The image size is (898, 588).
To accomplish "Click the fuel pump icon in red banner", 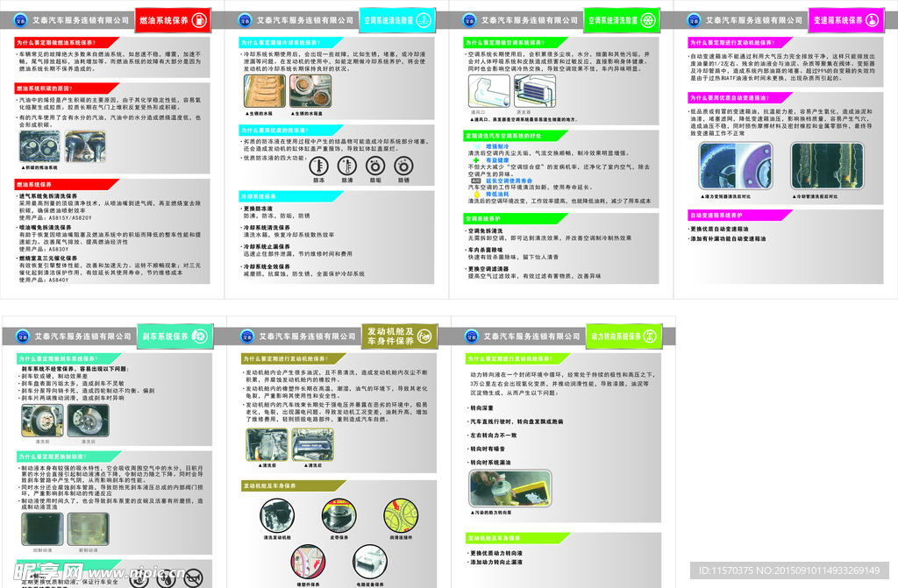I will [200, 19].
